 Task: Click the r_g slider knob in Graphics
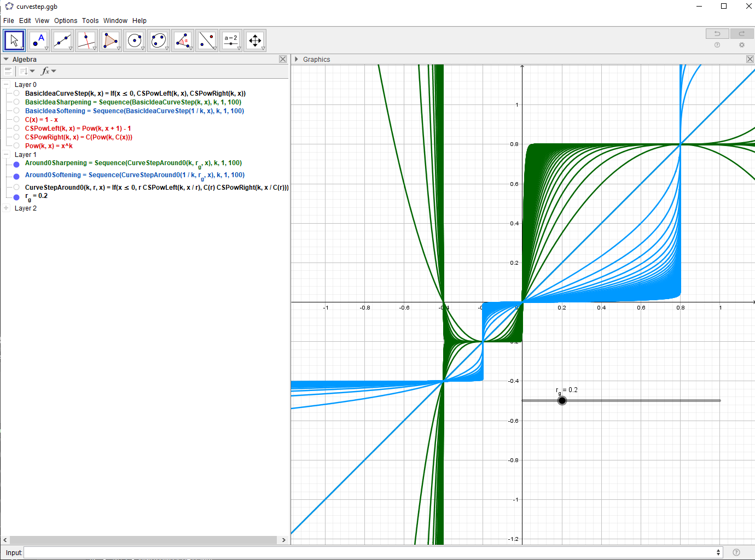562,400
